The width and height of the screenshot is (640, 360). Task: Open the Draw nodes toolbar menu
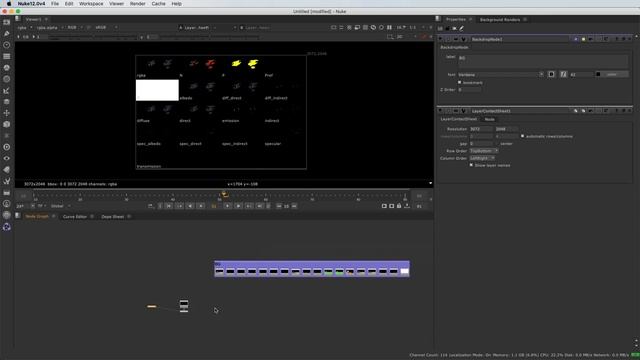tap(7, 33)
